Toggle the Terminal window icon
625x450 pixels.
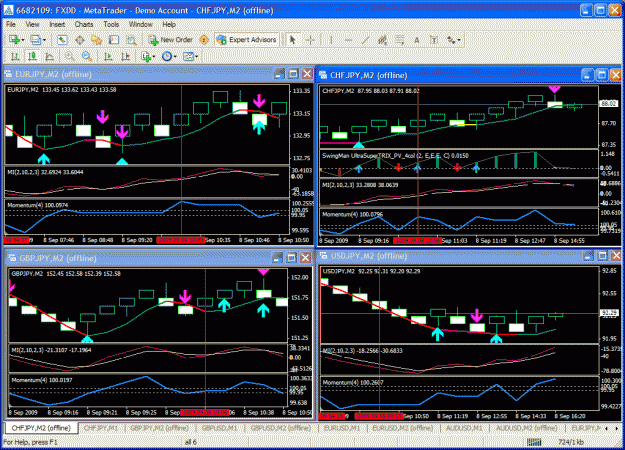pos(114,39)
